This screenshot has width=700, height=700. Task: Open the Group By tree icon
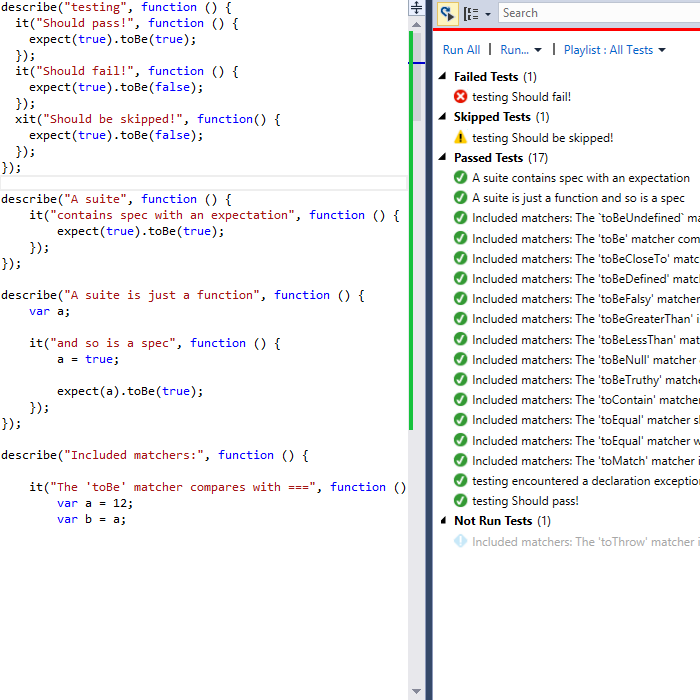click(471, 14)
